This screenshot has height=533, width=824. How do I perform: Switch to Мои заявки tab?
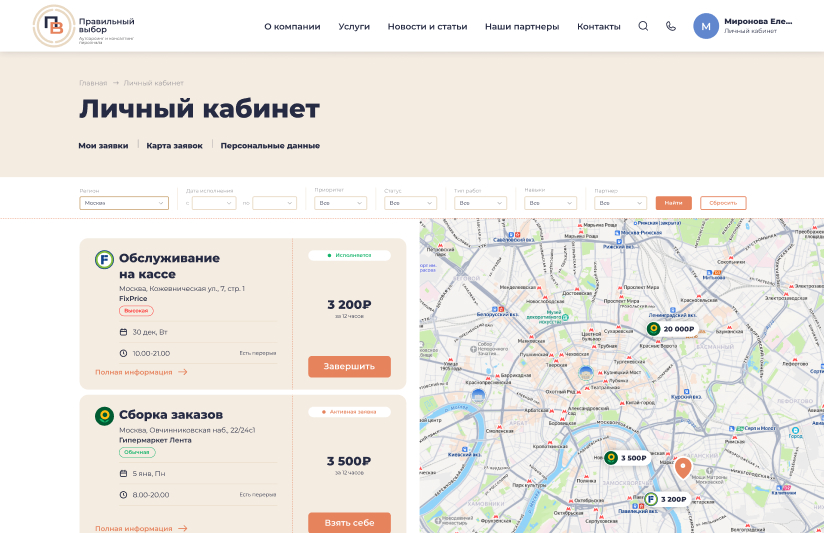(x=103, y=146)
